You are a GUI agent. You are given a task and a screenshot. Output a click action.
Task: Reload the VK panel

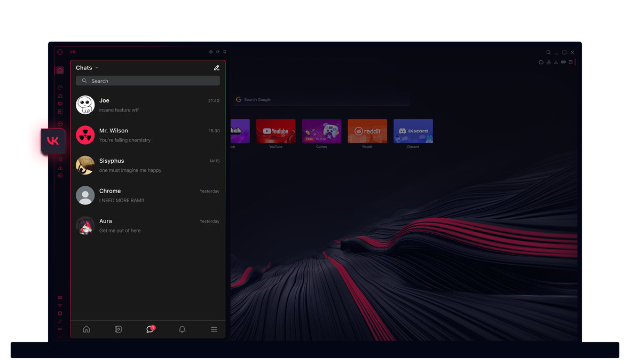[218, 52]
